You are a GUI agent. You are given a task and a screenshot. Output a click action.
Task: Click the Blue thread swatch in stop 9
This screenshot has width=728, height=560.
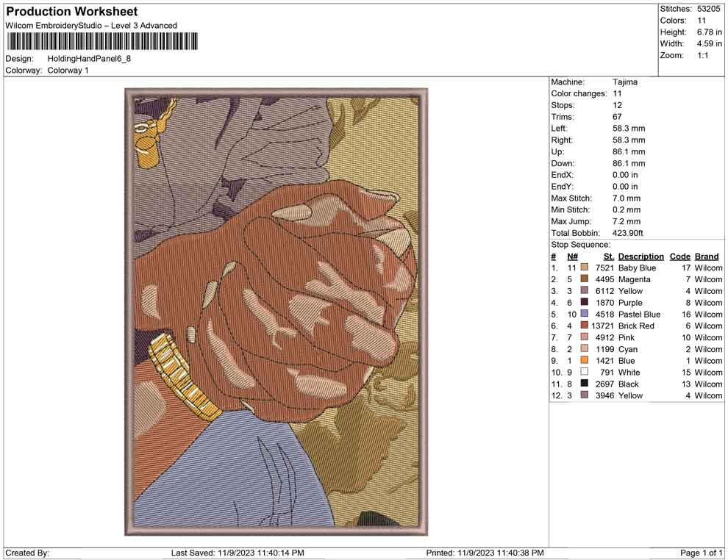[x=585, y=360]
